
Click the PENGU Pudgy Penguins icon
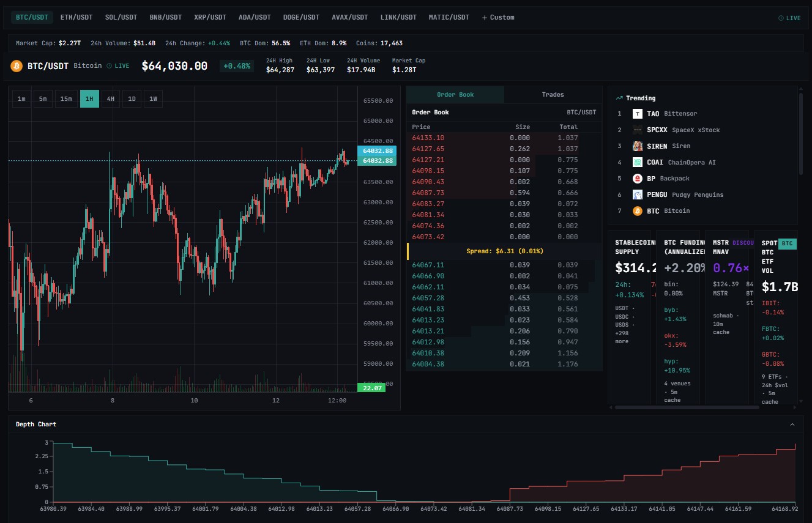tap(637, 195)
